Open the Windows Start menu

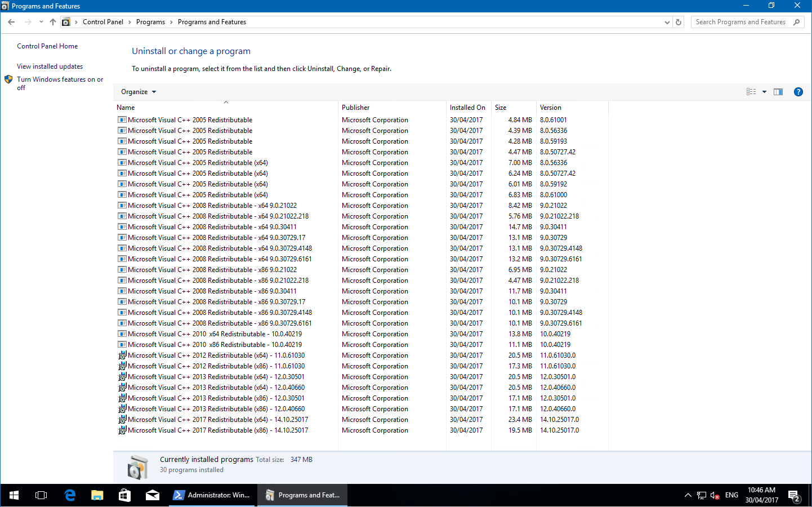pyautogui.click(x=14, y=495)
